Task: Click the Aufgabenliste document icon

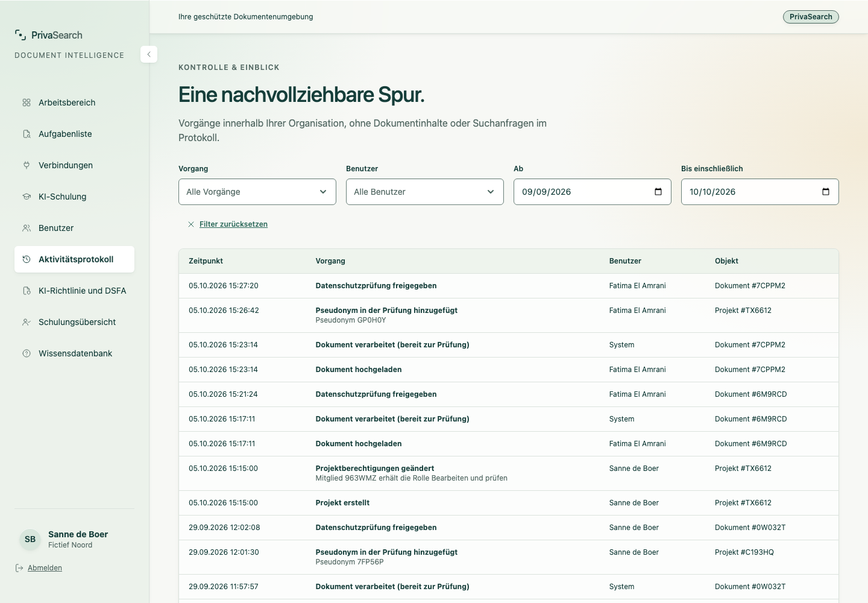Action: click(x=27, y=134)
